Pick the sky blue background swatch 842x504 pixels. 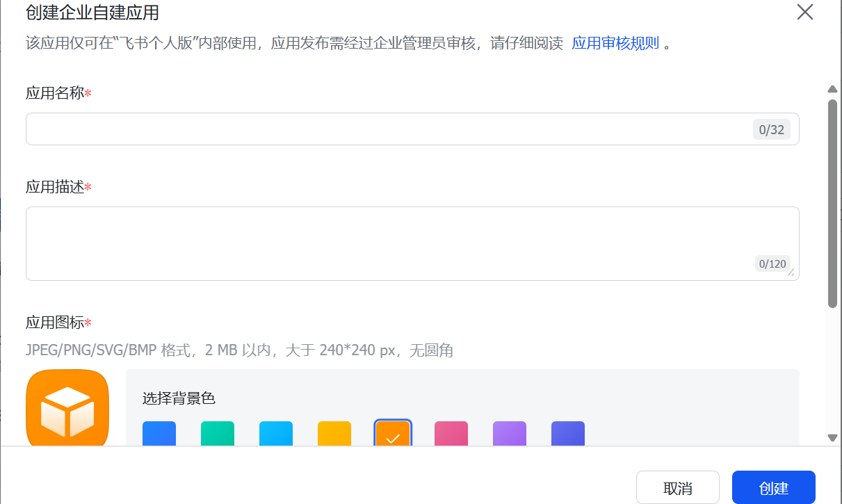click(276, 434)
